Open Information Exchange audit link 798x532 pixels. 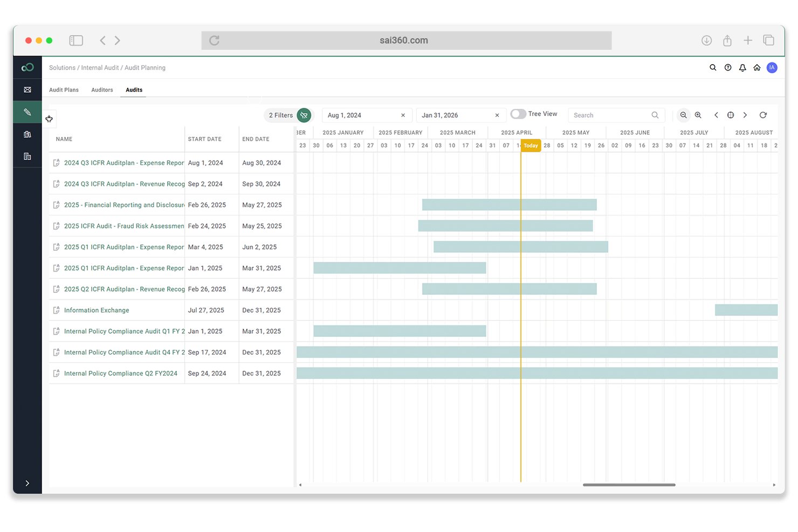pos(97,310)
